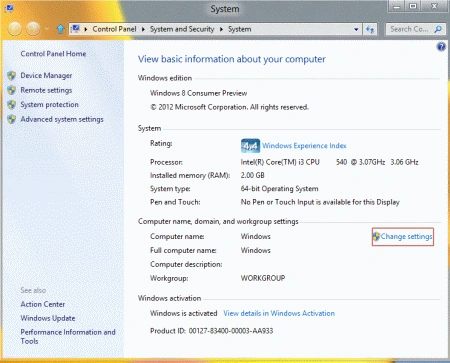Open Help via the blue question mark
Viewport: 450px width, 363px height.
click(x=441, y=47)
